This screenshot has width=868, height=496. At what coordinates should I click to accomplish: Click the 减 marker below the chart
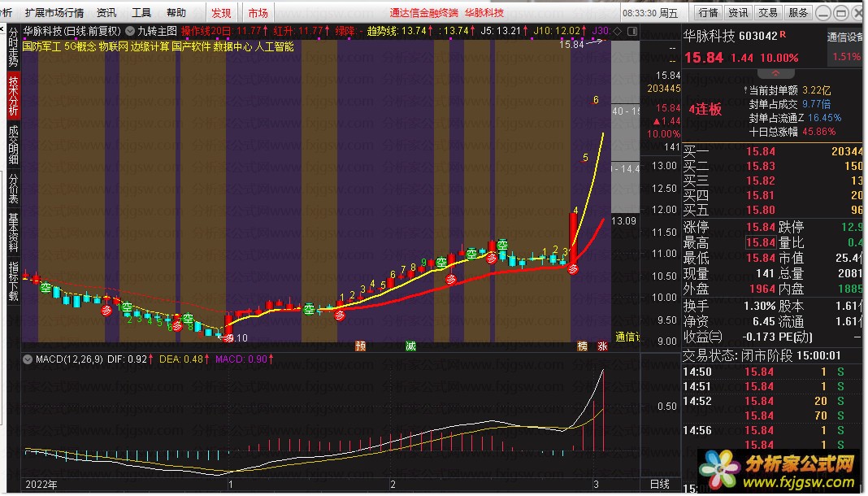click(x=410, y=346)
